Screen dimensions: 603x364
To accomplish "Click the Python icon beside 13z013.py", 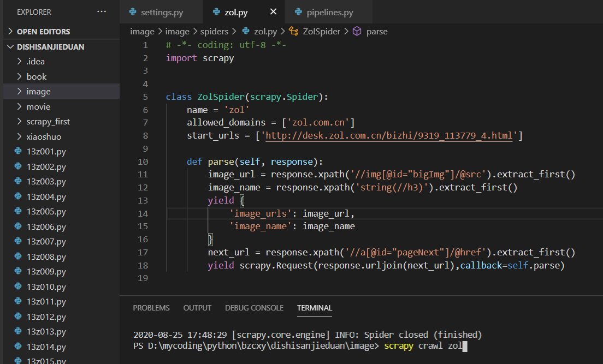I will pos(18,331).
